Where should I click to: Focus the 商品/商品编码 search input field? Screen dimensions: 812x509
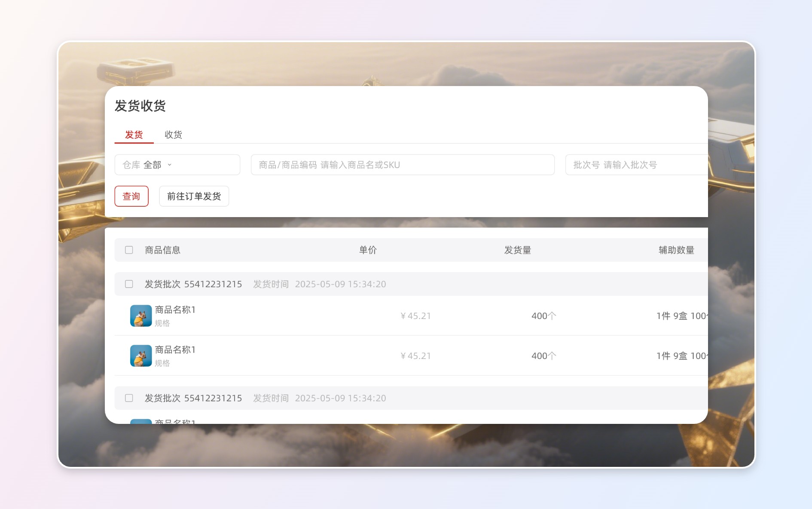click(402, 165)
